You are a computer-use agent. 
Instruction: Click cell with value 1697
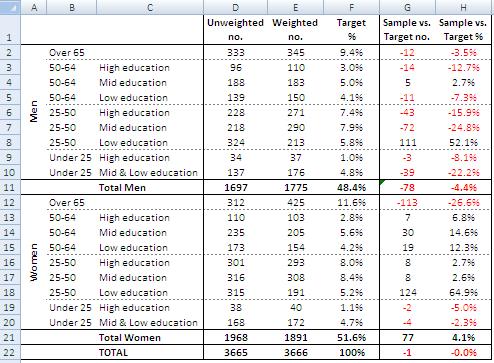[x=235, y=187]
